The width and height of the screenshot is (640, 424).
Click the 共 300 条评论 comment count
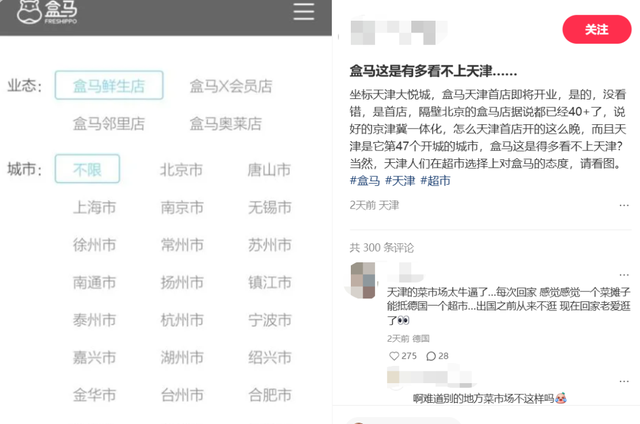(x=382, y=248)
